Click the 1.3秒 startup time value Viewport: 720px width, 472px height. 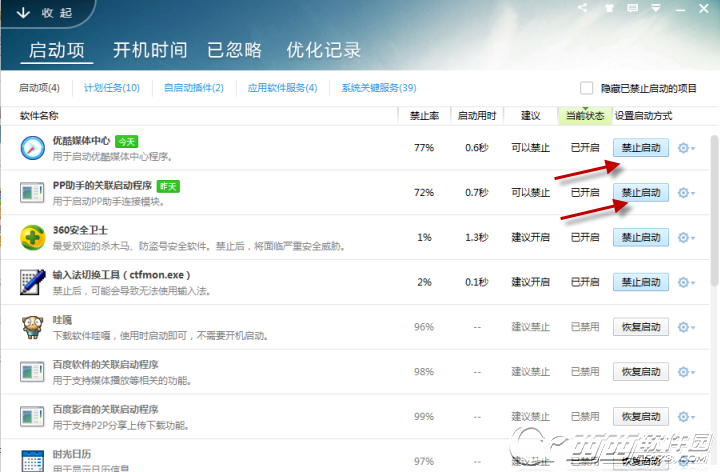click(477, 237)
